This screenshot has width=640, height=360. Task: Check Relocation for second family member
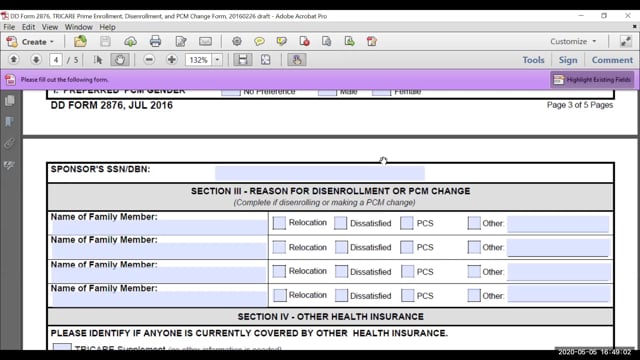[279, 247]
